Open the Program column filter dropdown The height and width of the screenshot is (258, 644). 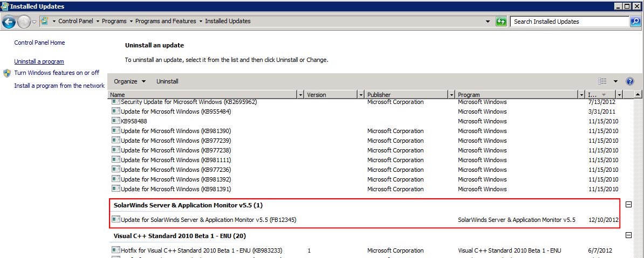[x=581, y=95]
